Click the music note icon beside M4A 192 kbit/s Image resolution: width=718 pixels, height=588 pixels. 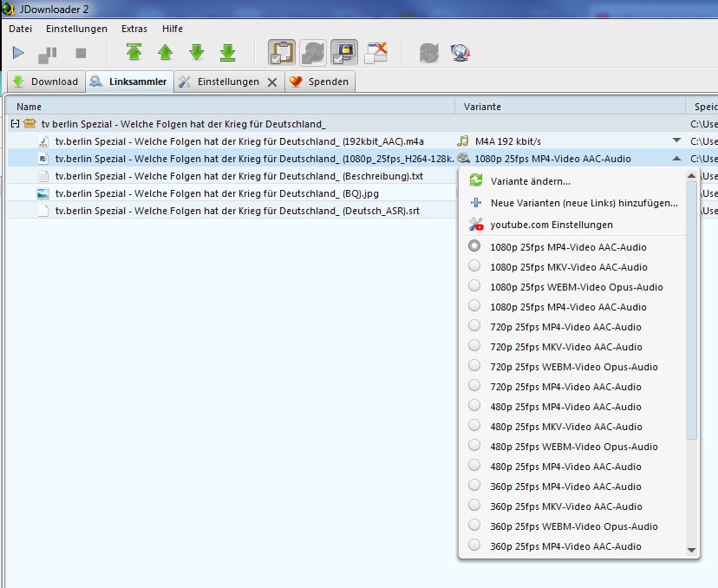pos(463,141)
